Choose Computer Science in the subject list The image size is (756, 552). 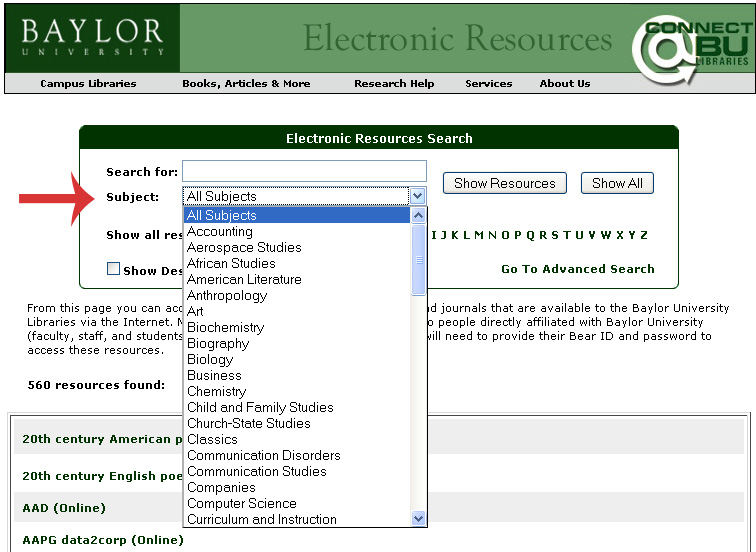click(x=241, y=503)
